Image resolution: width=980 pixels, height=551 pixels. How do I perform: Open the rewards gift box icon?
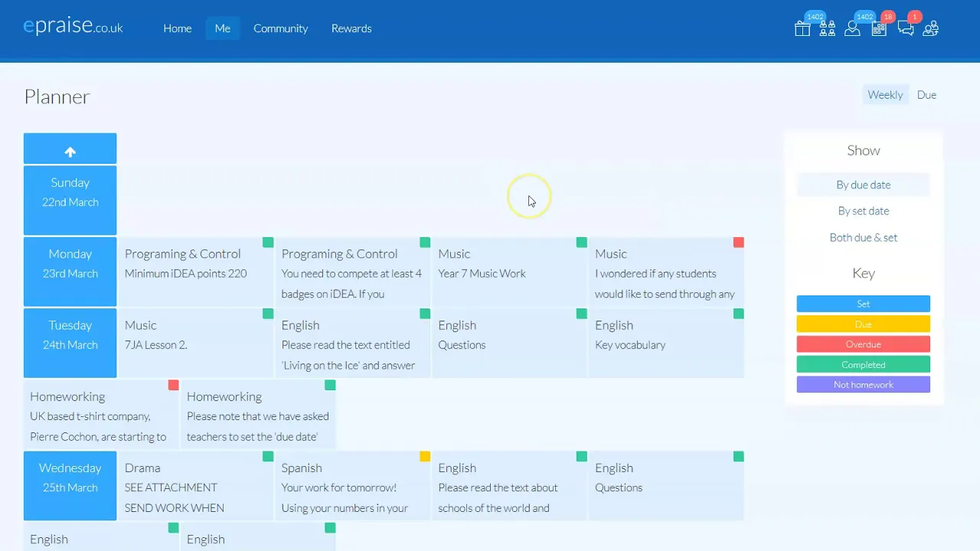[x=802, y=29]
